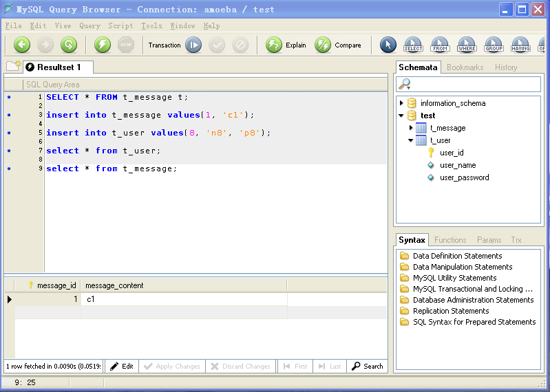
Task: Open the Script menu
Action: click(x=120, y=25)
